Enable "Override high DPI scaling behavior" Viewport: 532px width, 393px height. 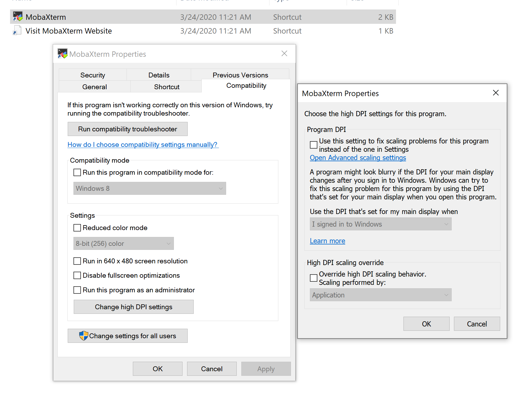tap(313, 278)
